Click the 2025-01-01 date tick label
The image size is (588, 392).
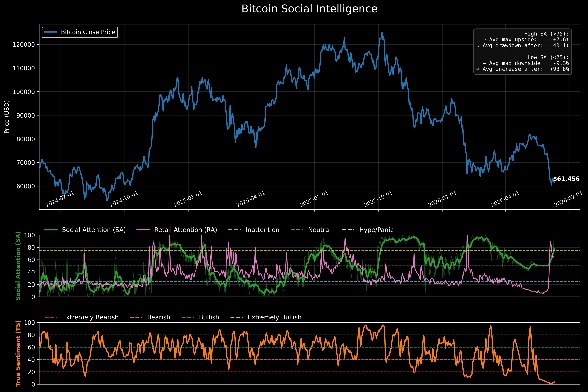point(188,199)
